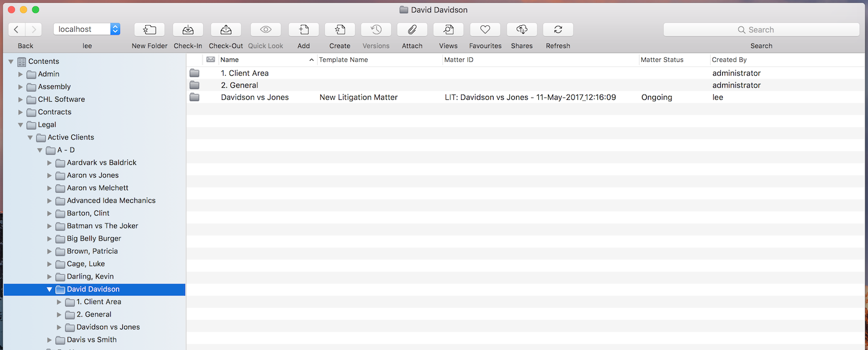This screenshot has width=868, height=350.
Task: Expand the Batman vs The Joker folder
Action: click(49, 226)
